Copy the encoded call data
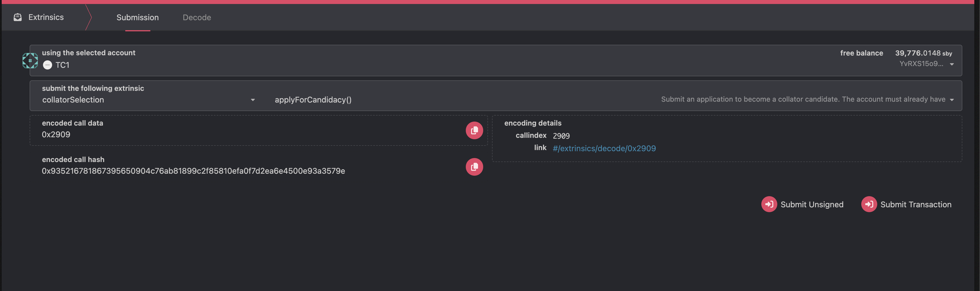 [x=474, y=130]
